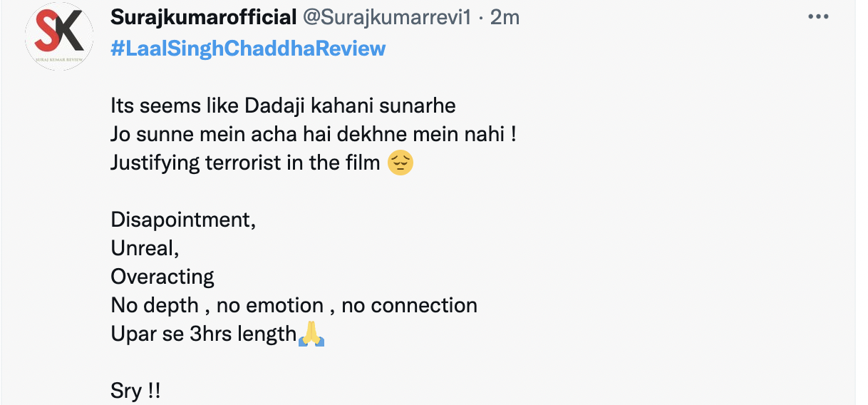Click the word 'Disapointment,' in the tweet
Screen dimensions: 868x405
(x=183, y=220)
